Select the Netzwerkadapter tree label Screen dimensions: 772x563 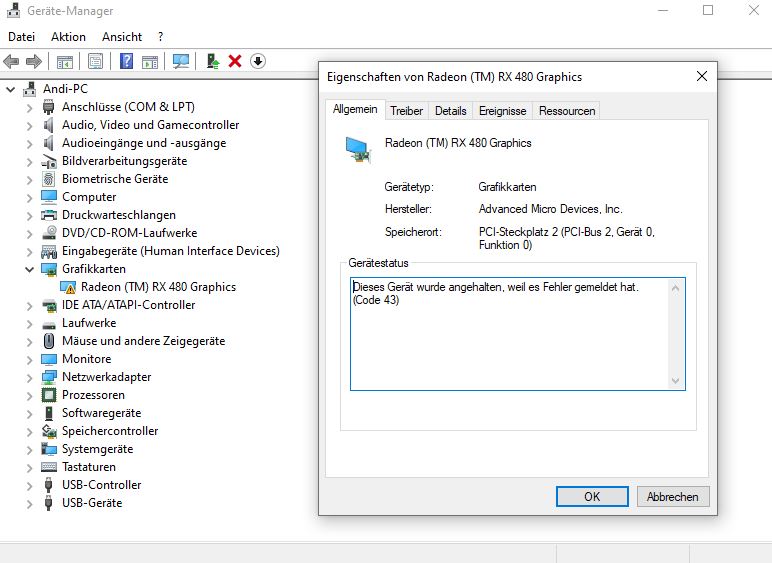106,377
